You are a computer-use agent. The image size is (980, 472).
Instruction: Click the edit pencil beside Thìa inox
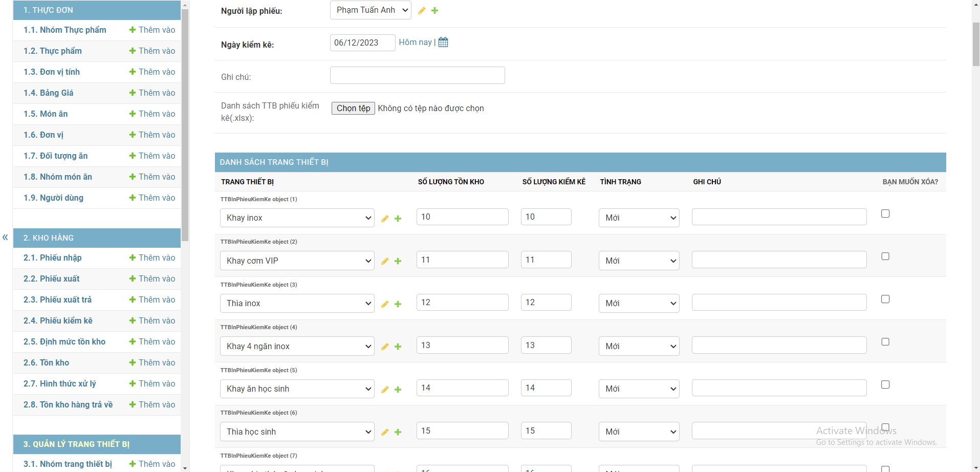click(385, 304)
